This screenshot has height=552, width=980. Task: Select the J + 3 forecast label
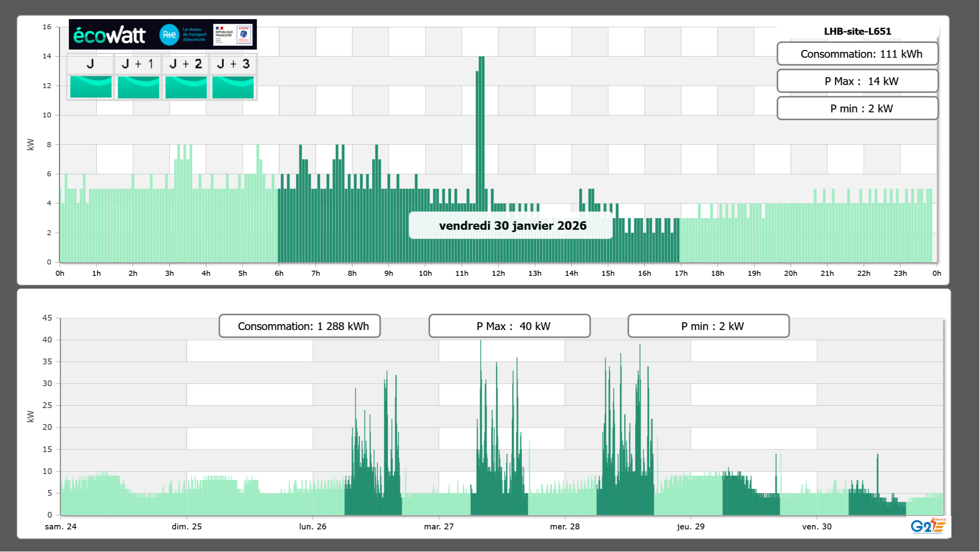click(233, 64)
